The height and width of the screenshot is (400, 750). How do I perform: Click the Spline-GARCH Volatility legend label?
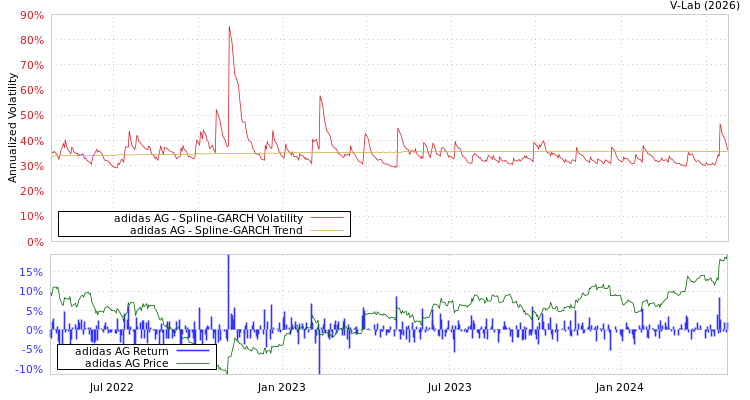208,218
